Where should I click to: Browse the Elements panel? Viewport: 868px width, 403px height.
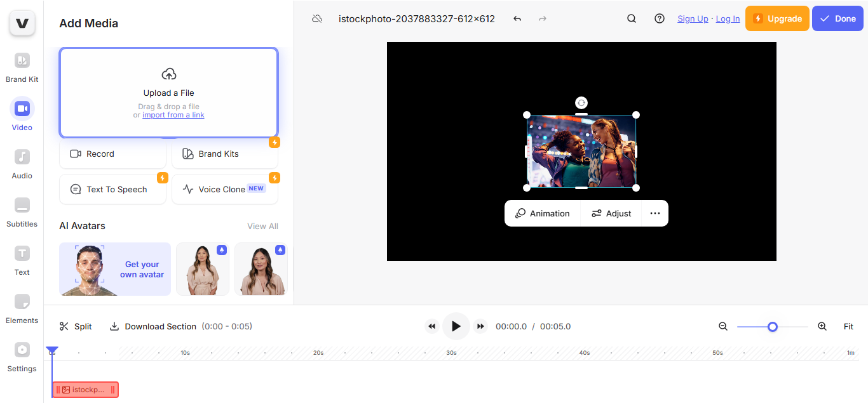[x=22, y=308]
